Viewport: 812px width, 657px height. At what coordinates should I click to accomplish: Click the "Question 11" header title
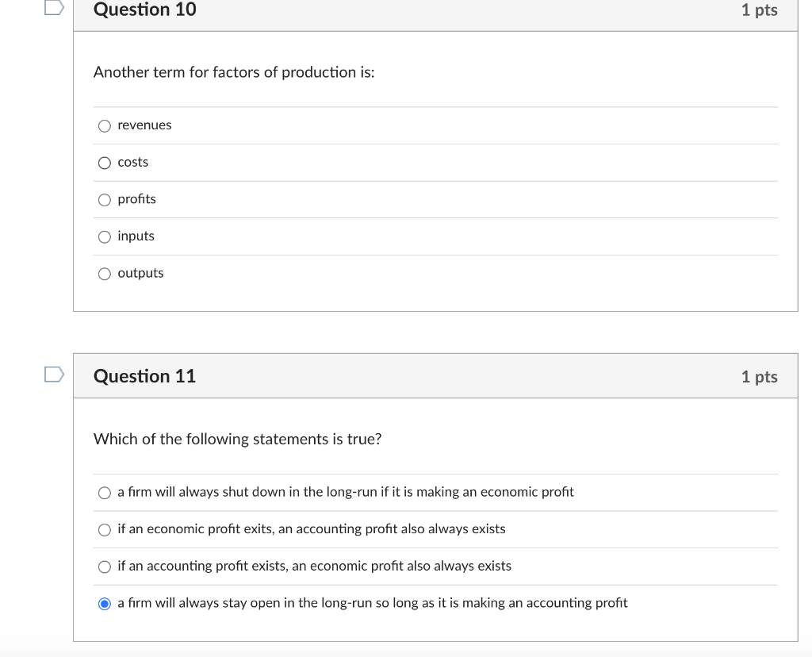pos(144,376)
